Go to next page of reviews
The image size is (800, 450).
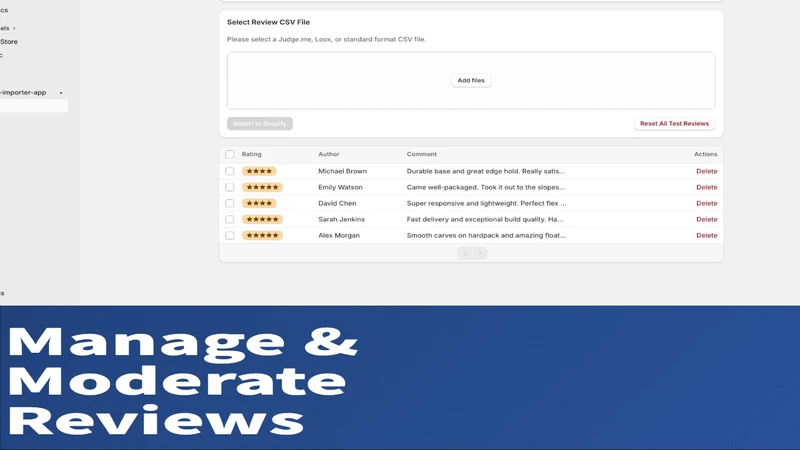[x=480, y=253]
